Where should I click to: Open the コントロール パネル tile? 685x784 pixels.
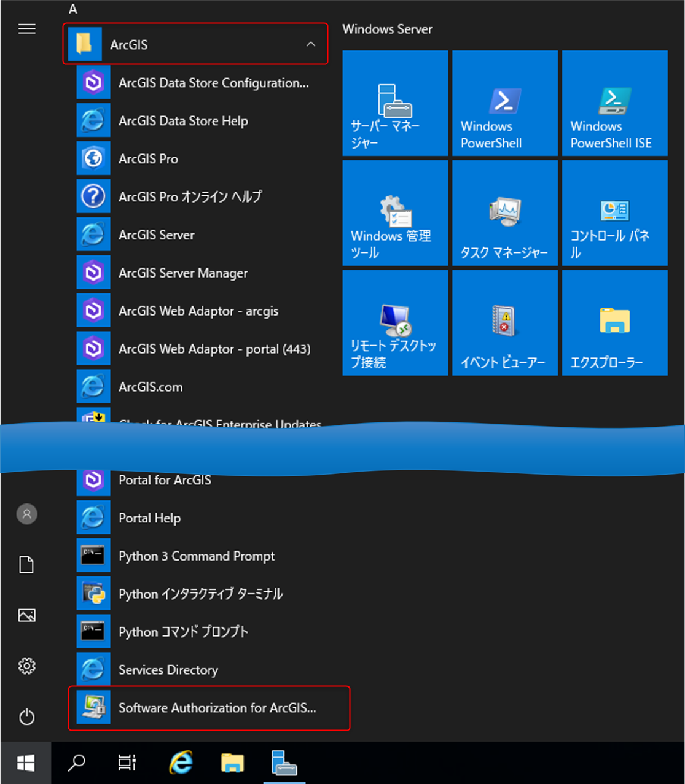pyautogui.click(x=615, y=212)
